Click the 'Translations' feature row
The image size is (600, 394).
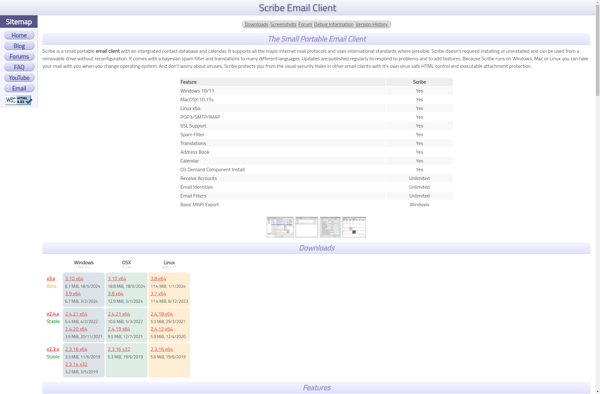point(316,143)
